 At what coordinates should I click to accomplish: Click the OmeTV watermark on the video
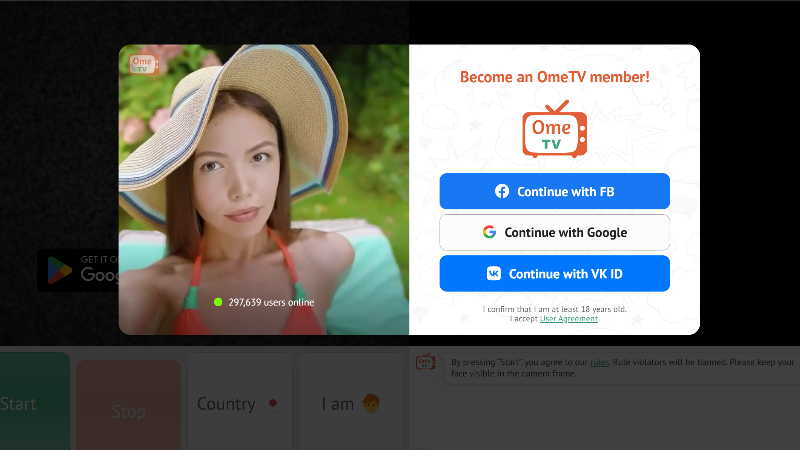pos(143,64)
